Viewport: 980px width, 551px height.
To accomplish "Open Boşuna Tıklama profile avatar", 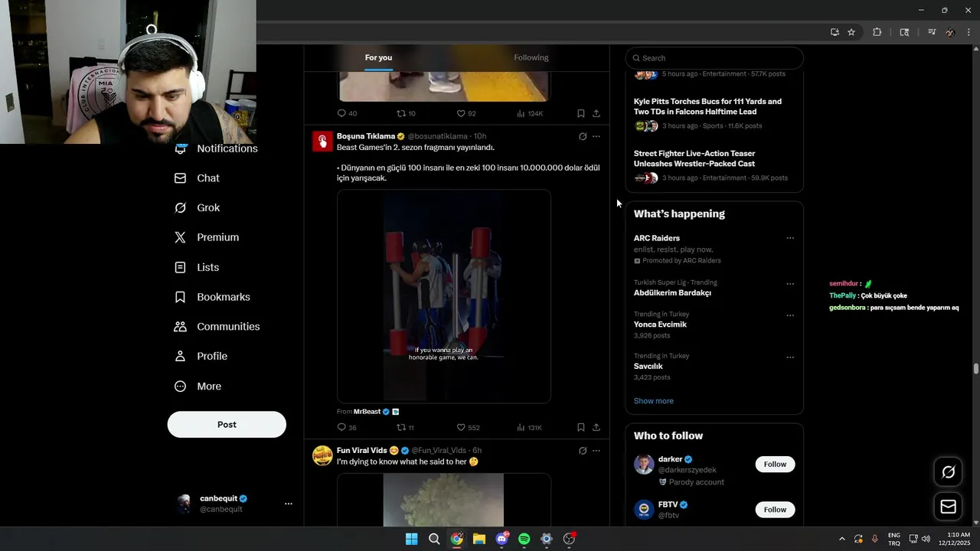I will click(322, 142).
